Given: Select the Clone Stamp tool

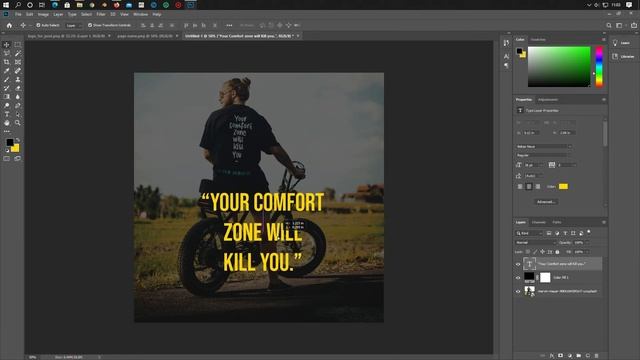Looking at the screenshot, I should coord(18,79).
